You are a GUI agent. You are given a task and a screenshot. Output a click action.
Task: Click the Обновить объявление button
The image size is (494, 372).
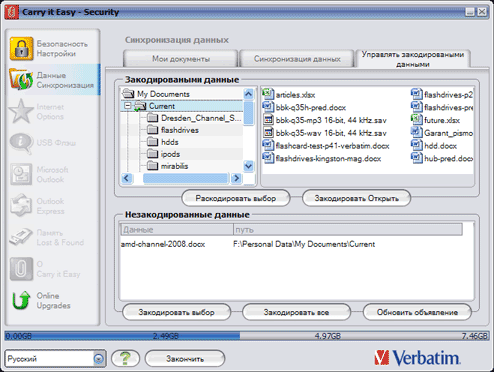click(417, 312)
